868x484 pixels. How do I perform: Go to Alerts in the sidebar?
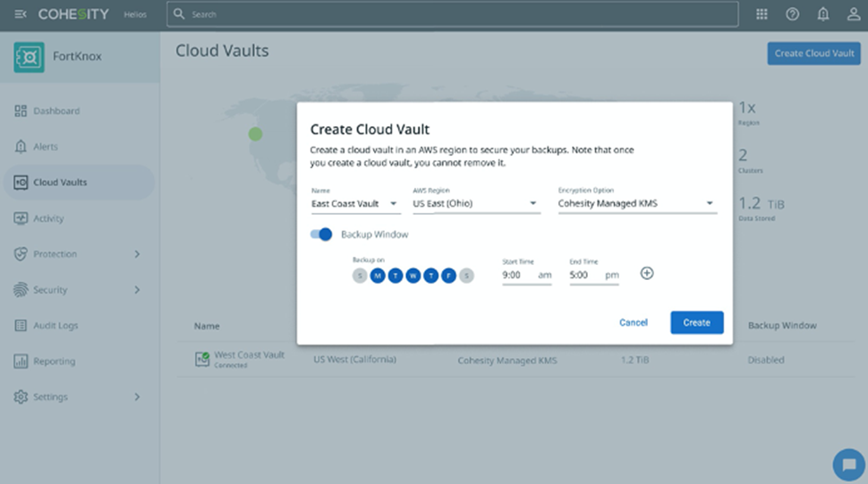[x=79, y=147]
